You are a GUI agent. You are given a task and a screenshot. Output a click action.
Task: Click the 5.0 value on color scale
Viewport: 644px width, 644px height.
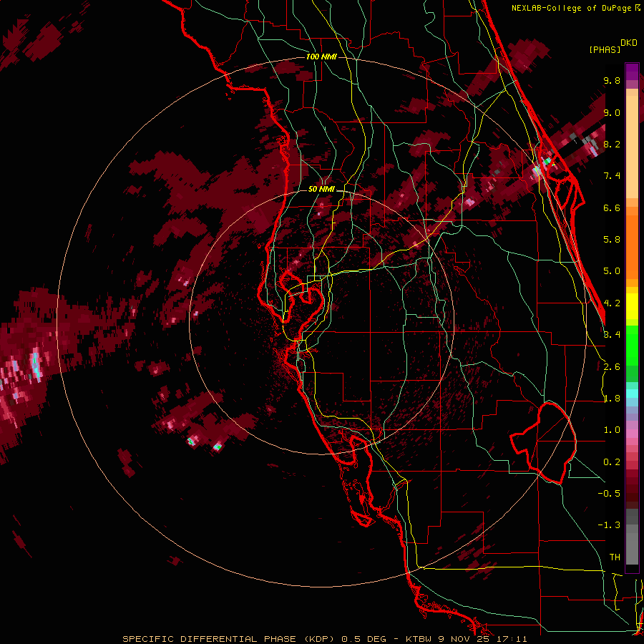coord(612,271)
